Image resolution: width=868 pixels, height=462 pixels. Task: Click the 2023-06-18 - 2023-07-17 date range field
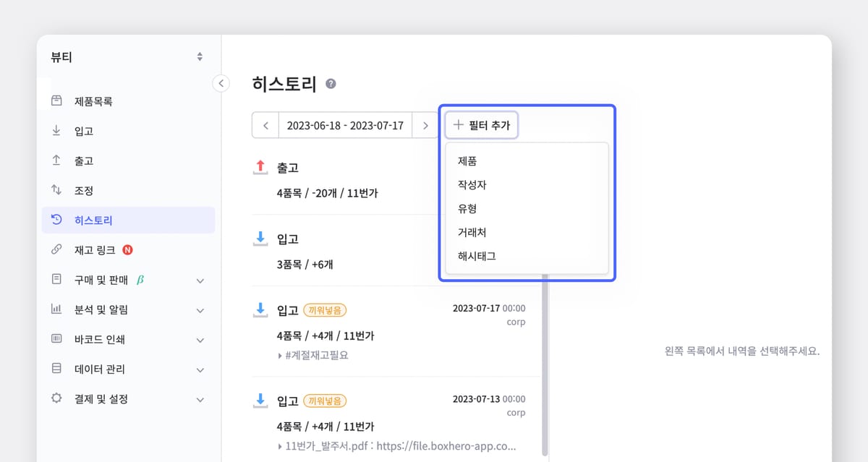click(x=345, y=124)
